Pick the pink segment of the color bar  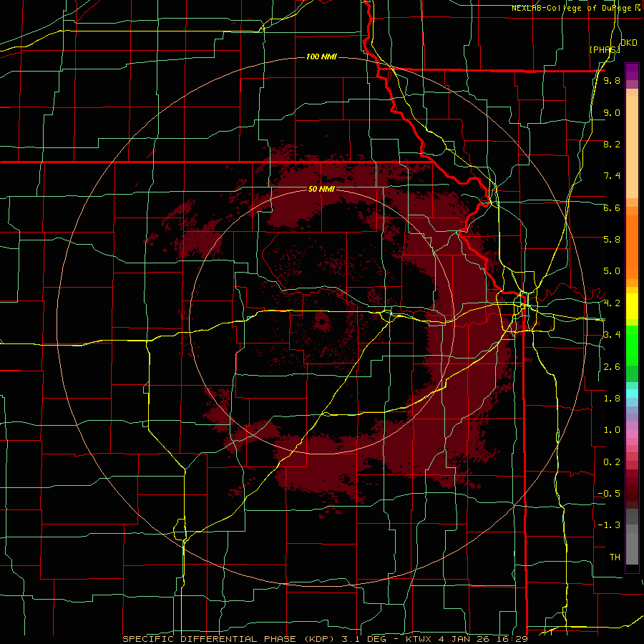point(632,434)
